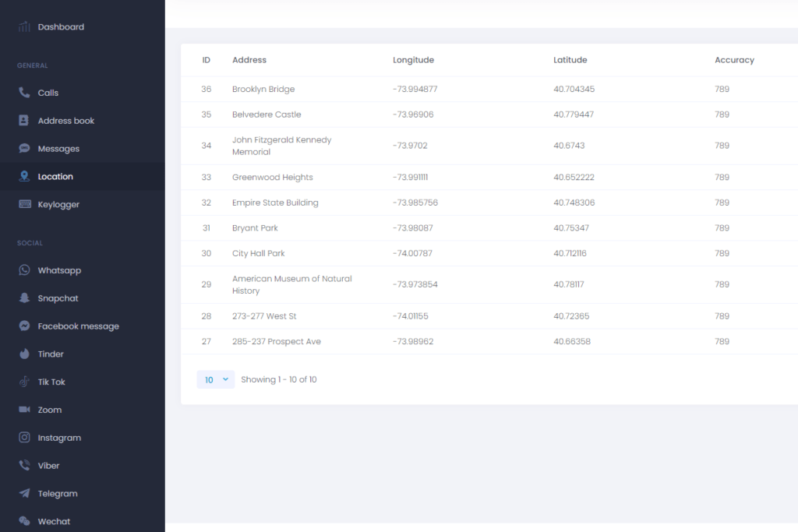Click ID 29 in the table
The height and width of the screenshot is (532, 798).
[206, 284]
